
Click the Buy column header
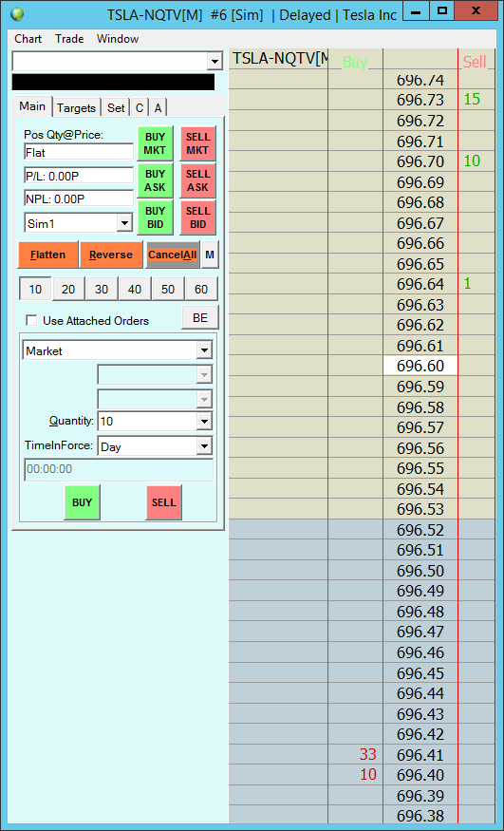pyautogui.click(x=355, y=62)
